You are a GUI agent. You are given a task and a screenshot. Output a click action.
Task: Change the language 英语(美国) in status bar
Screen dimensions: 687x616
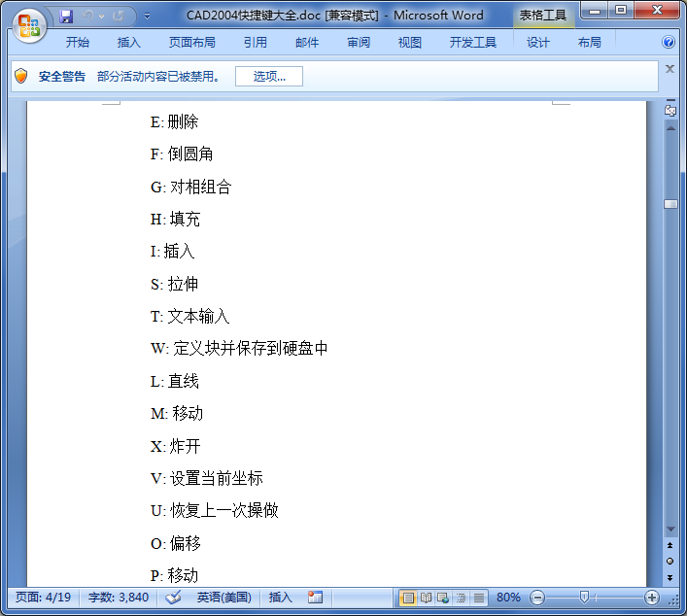223,598
